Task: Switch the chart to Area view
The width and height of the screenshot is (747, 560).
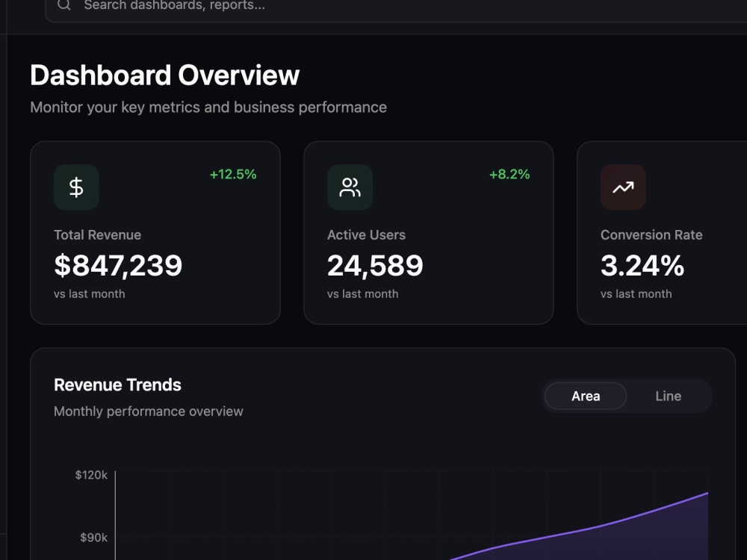Action: pos(586,396)
